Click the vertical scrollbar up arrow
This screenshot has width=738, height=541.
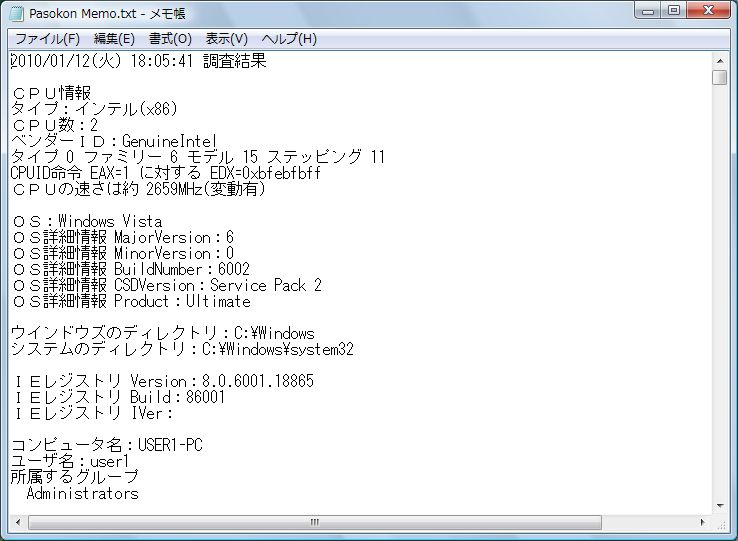click(720, 61)
